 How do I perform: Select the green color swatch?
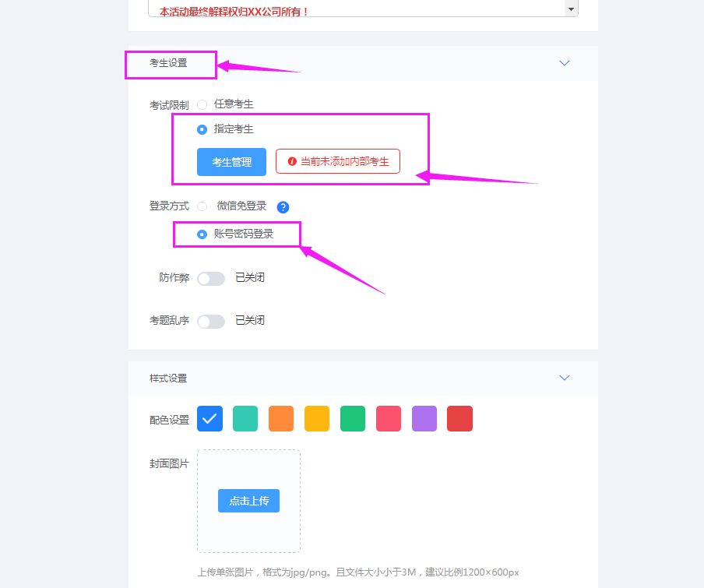pyautogui.click(x=353, y=418)
